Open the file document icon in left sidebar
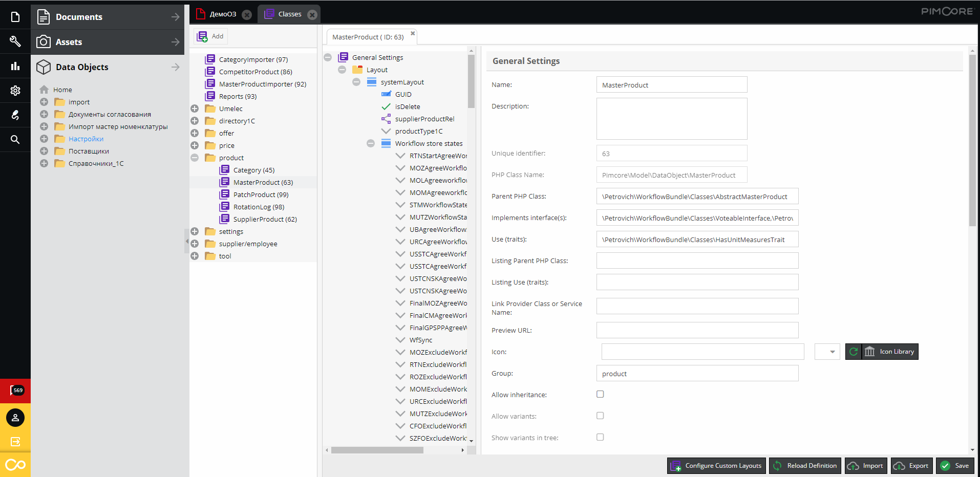The height and width of the screenshot is (477, 980). pos(15,17)
